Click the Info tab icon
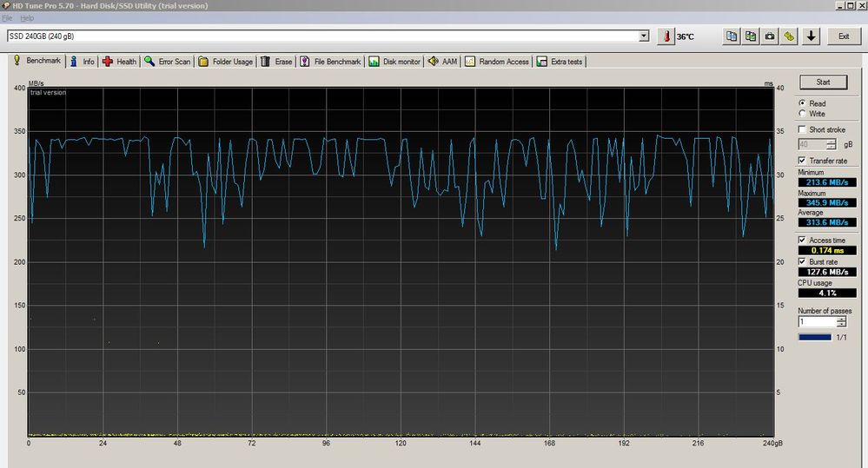The image size is (868, 468). coord(73,62)
